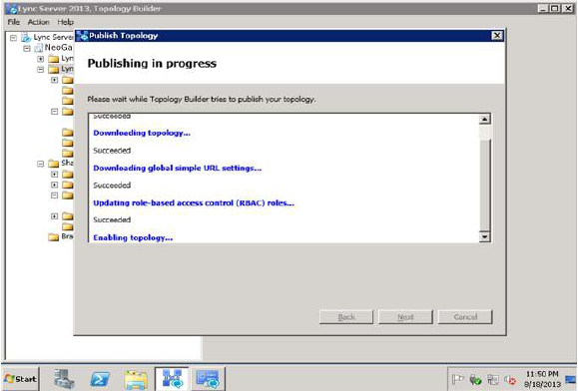Close the Publish Topology dialog
578x392 pixels.
pyautogui.click(x=497, y=35)
